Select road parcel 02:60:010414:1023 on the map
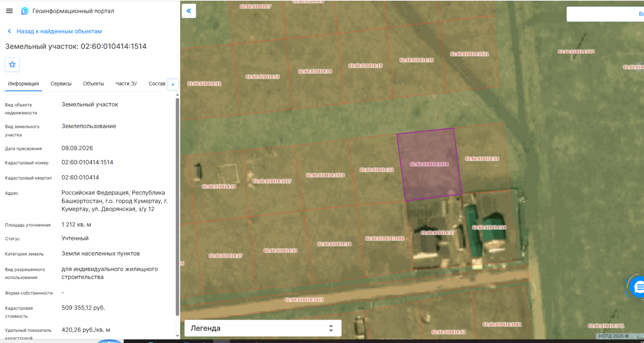This screenshot has width=644, height=343. (304, 299)
